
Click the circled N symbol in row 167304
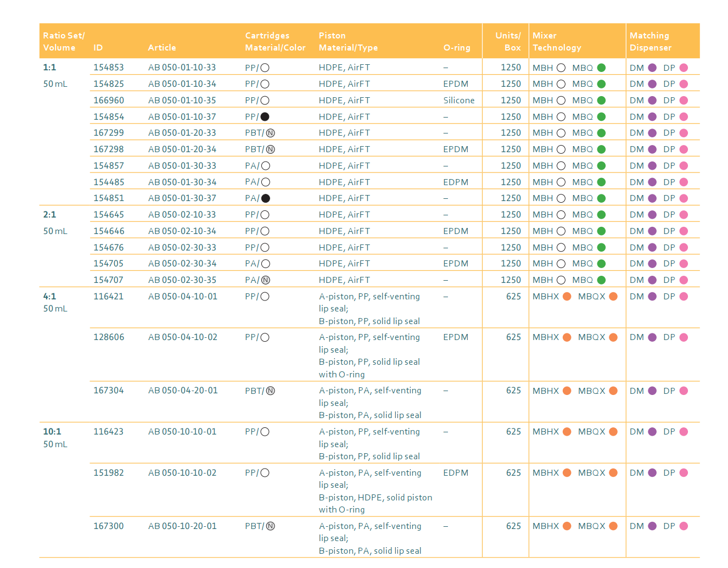pos(271,391)
